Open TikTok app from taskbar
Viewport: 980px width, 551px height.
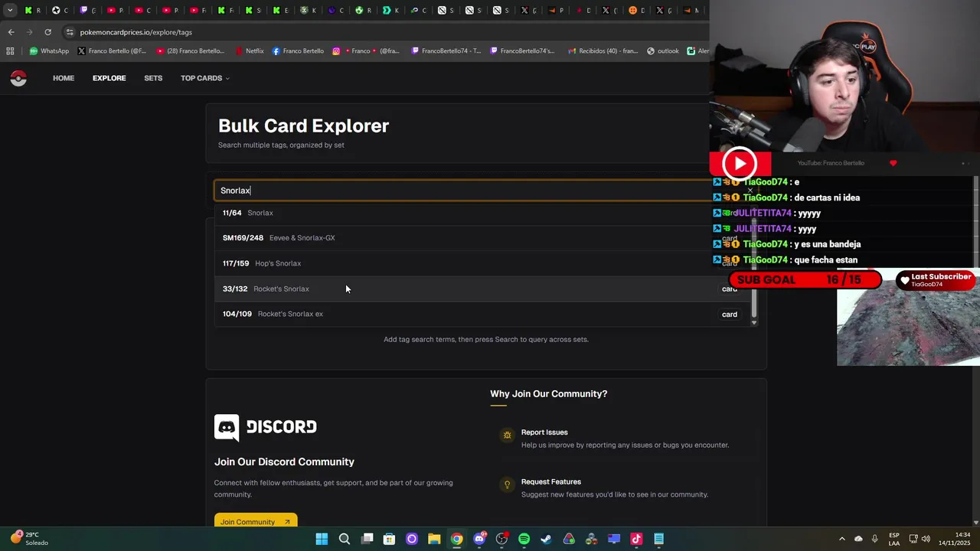(x=636, y=539)
